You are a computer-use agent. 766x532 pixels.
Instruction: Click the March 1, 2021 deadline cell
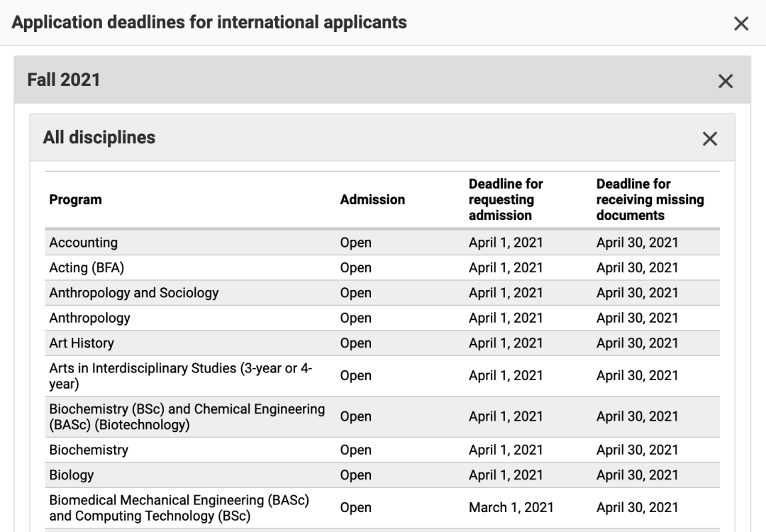tap(511, 508)
